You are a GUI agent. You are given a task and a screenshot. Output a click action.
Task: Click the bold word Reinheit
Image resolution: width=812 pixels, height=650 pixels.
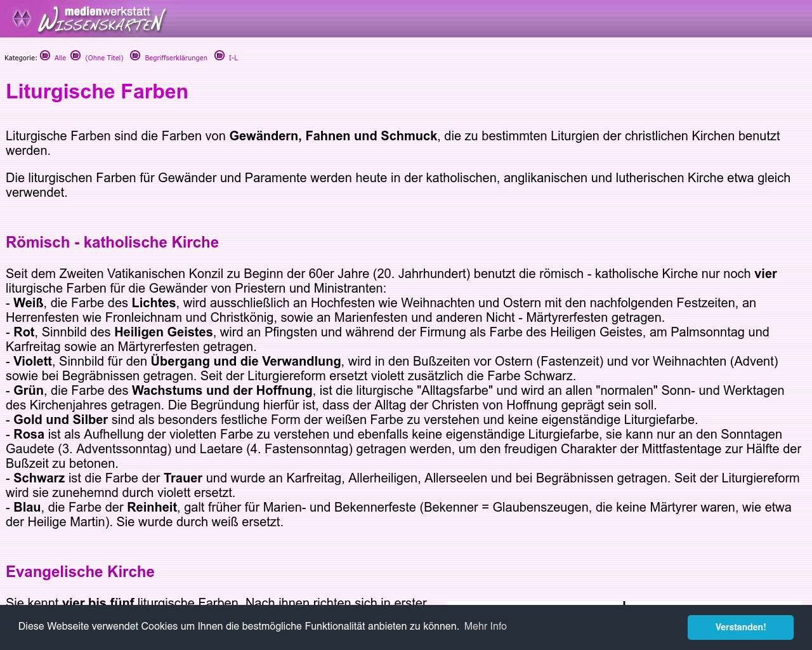pyautogui.click(x=152, y=507)
